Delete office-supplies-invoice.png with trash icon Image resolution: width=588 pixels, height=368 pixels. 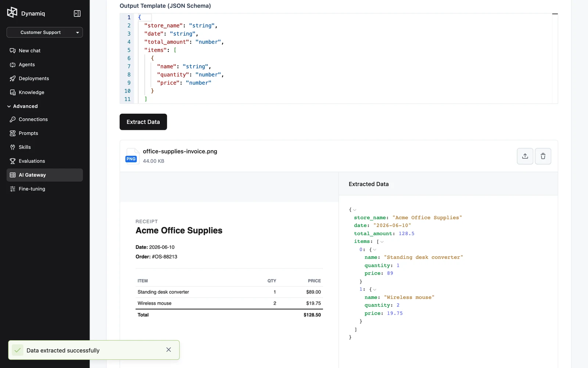click(543, 156)
